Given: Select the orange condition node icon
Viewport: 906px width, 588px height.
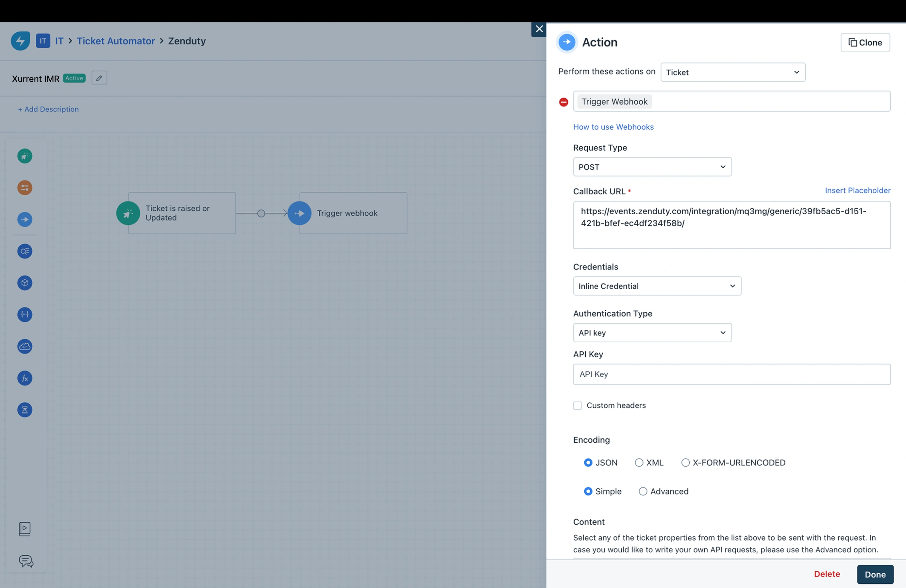Looking at the screenshot, I should tap(25, 188).
